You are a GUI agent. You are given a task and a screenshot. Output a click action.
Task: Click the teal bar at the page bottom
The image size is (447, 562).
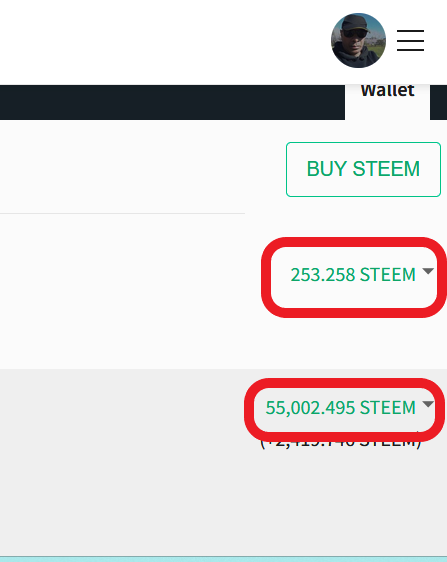223,559
